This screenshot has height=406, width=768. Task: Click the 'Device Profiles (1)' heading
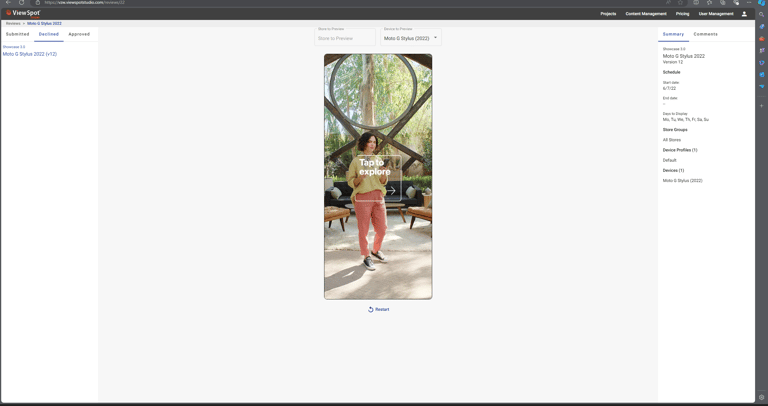tap(680, 150)
